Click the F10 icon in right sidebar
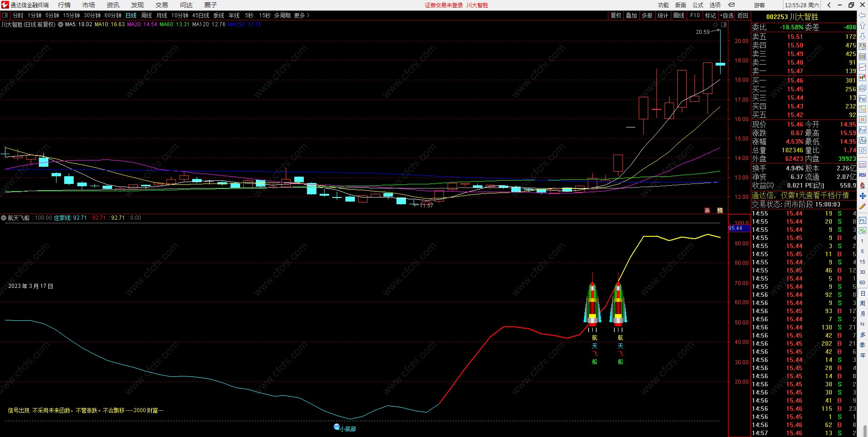Screen dimensions: 868x437 click(x=863, y=99)
